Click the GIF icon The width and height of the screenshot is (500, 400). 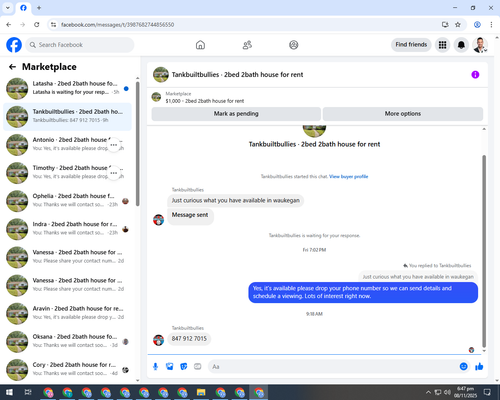tap(198, 367)
